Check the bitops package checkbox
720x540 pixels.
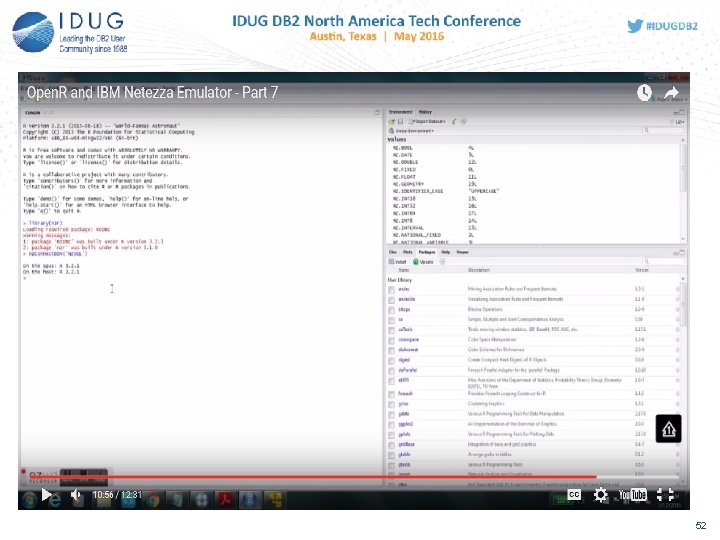point(391,310)
